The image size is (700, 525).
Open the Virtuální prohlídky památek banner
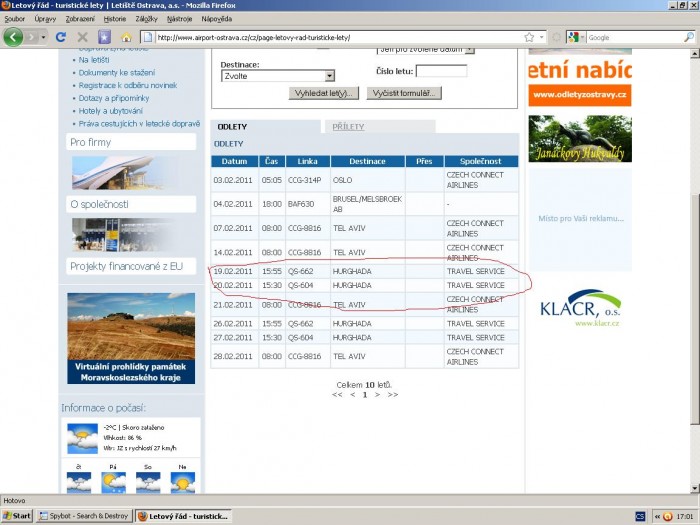pyautogui.click(x=132, y=337)
